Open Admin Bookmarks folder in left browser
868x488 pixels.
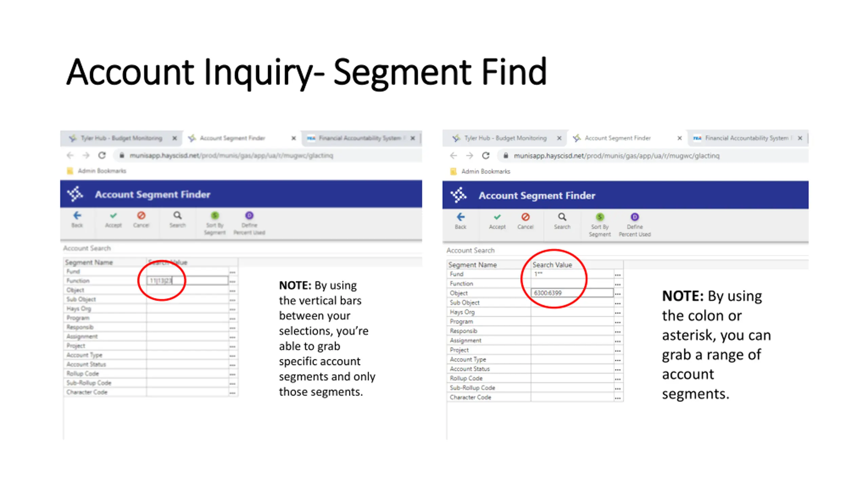[97, 171]
